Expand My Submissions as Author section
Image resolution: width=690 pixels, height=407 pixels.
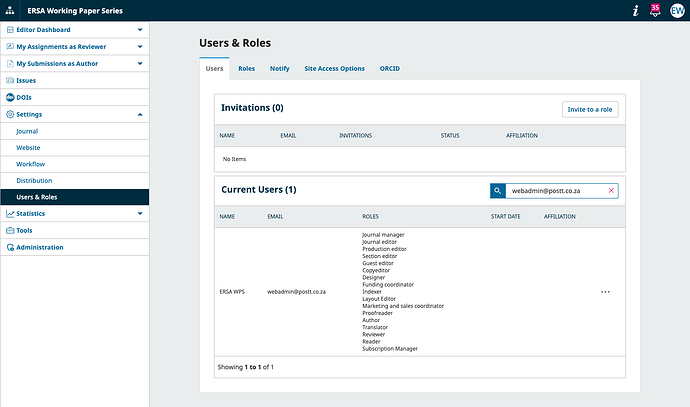tap(140, 63)
